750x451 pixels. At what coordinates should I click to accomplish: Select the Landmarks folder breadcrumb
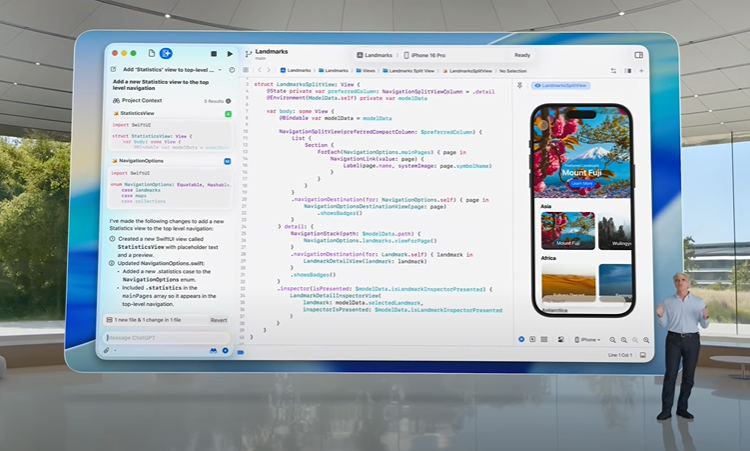coord(333,71)
